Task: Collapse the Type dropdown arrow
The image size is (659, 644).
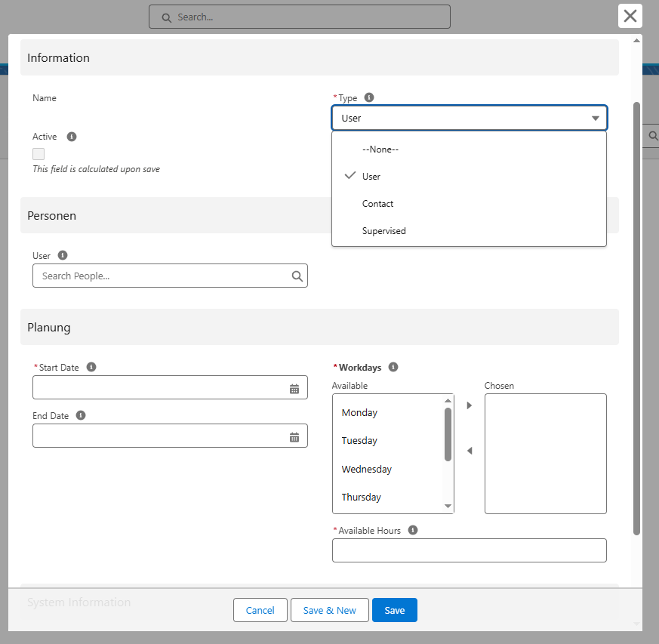Action: (595, 118)
